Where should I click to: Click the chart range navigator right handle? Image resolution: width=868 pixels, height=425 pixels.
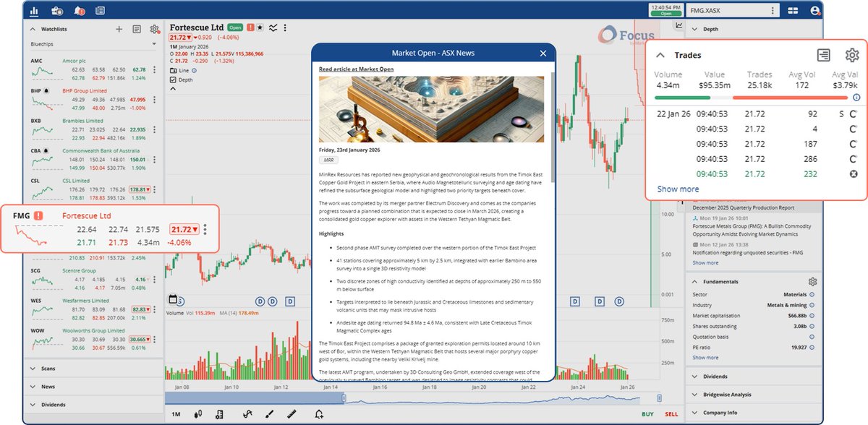pyautogui.click(x=659, y=398)
